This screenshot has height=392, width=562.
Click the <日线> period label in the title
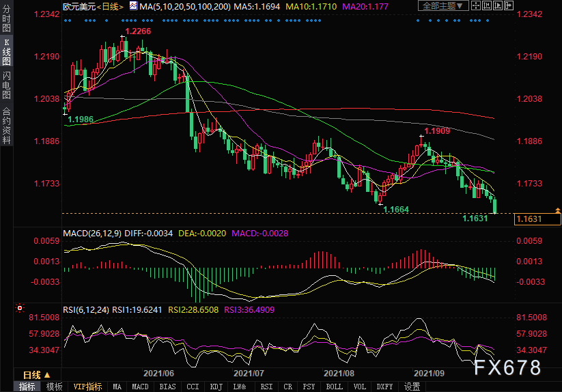[x=110, y=6]
